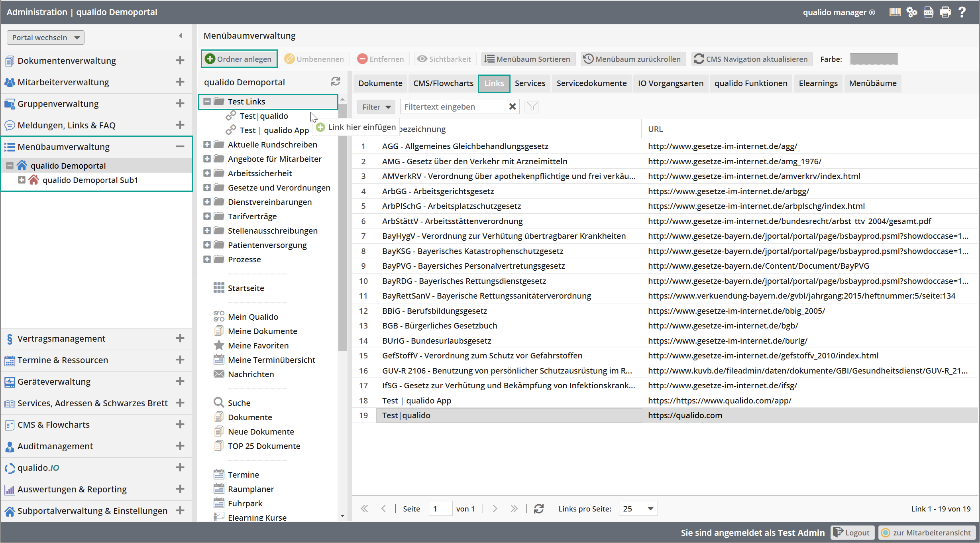Go to first page of links
Image resolution: width=980 pixels, height=543 pixels.
[x=364, y=508]
